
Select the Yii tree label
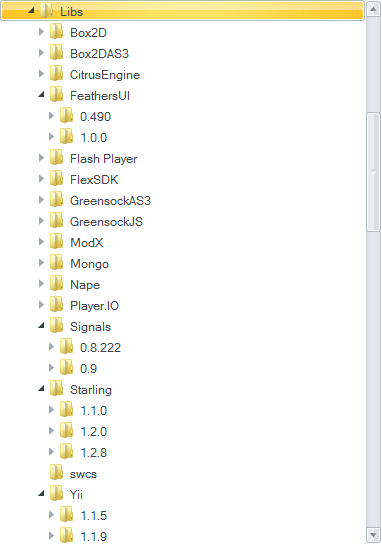76,495
